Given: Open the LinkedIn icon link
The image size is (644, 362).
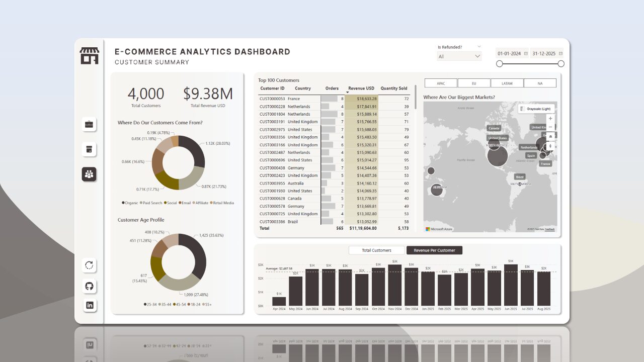Looking at the screenshot, I should pos(90,305).
